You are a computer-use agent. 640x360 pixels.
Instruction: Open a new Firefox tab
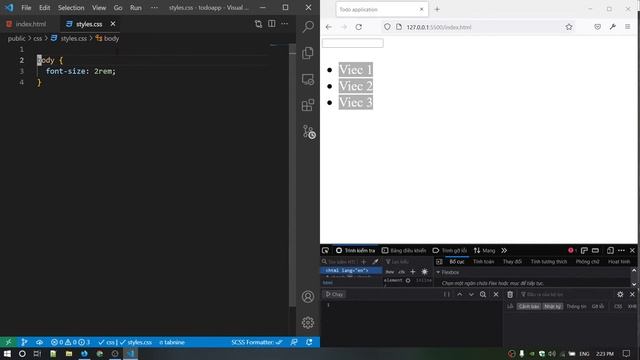point(437,9)
